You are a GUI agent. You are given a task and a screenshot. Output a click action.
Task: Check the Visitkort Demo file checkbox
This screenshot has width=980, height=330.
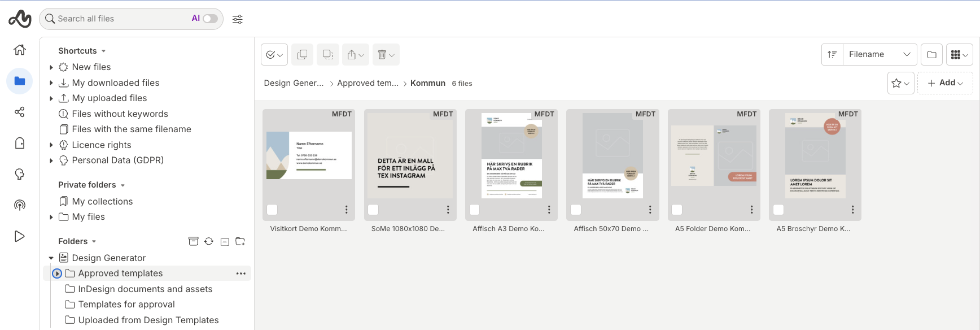point(272,210)
